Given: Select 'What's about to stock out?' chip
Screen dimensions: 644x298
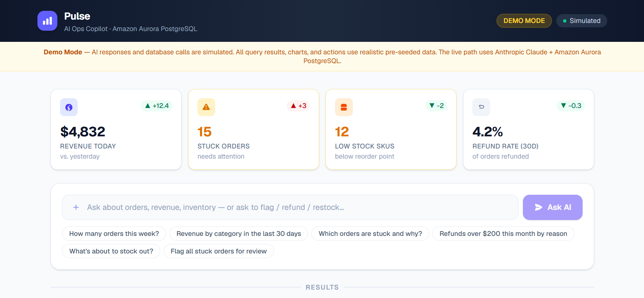Looking at the screenshot, I should coord(111,251).
